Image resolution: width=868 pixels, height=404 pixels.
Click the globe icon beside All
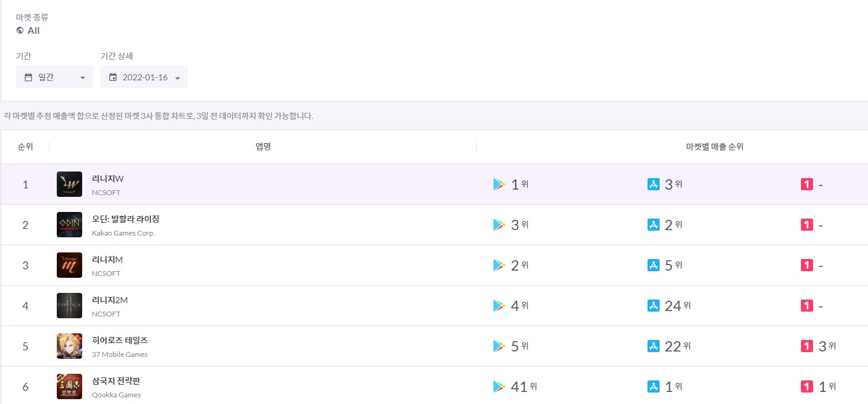tap(20, 30)
